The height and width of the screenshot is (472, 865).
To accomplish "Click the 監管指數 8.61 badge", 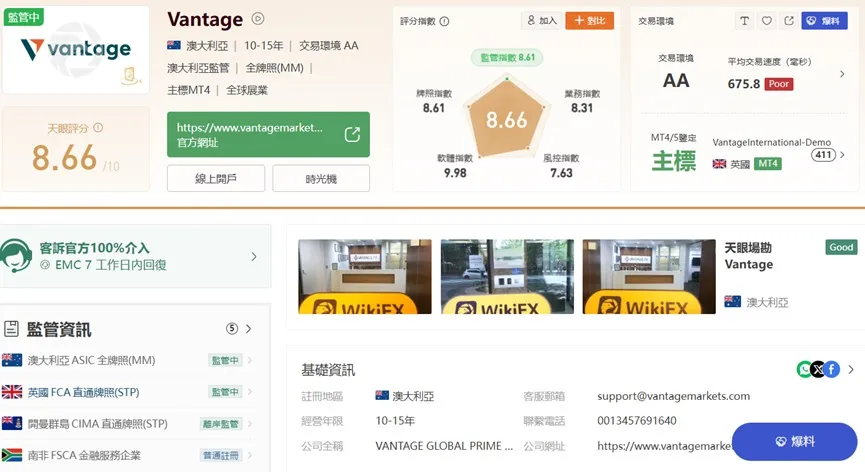I will coord(507,57).
